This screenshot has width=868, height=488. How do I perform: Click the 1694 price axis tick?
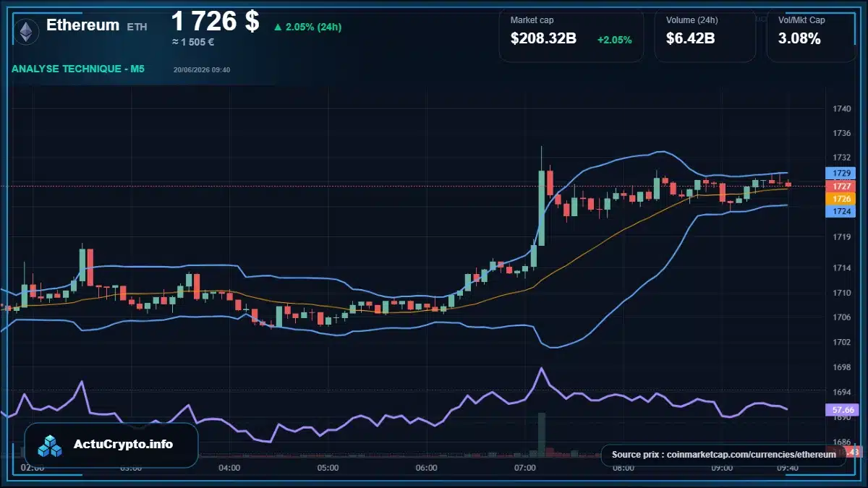(841, 392)
